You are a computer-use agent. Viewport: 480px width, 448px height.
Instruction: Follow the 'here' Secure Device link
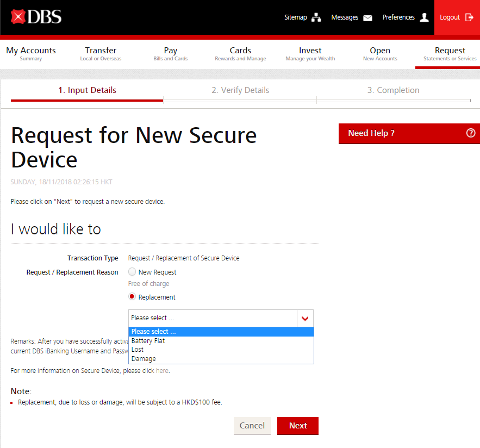click(x=162, y=371)
